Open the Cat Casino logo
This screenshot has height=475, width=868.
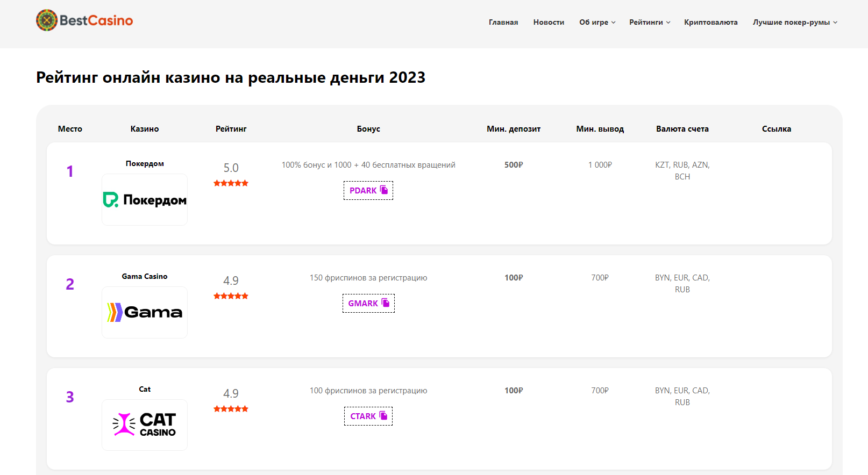tap(145, 425)
